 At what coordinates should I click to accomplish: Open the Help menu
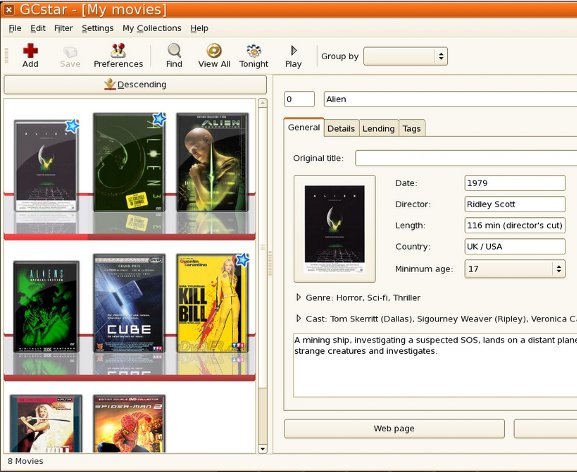(199, 28)
